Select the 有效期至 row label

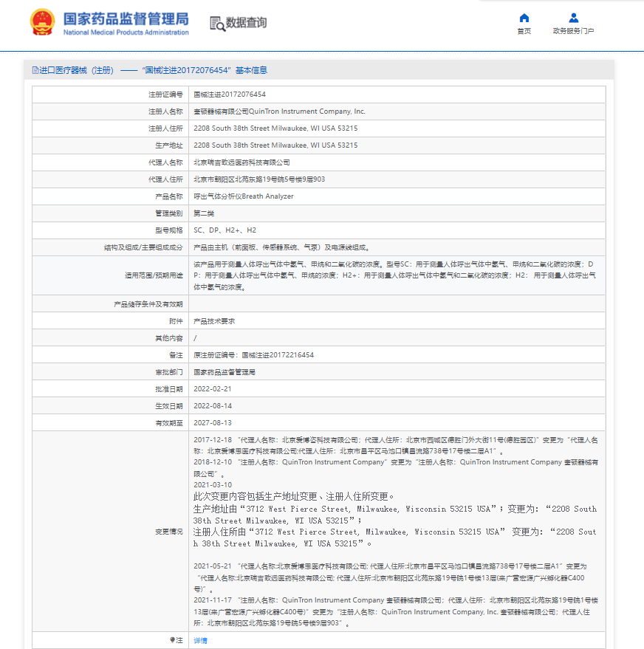point(169,423)
